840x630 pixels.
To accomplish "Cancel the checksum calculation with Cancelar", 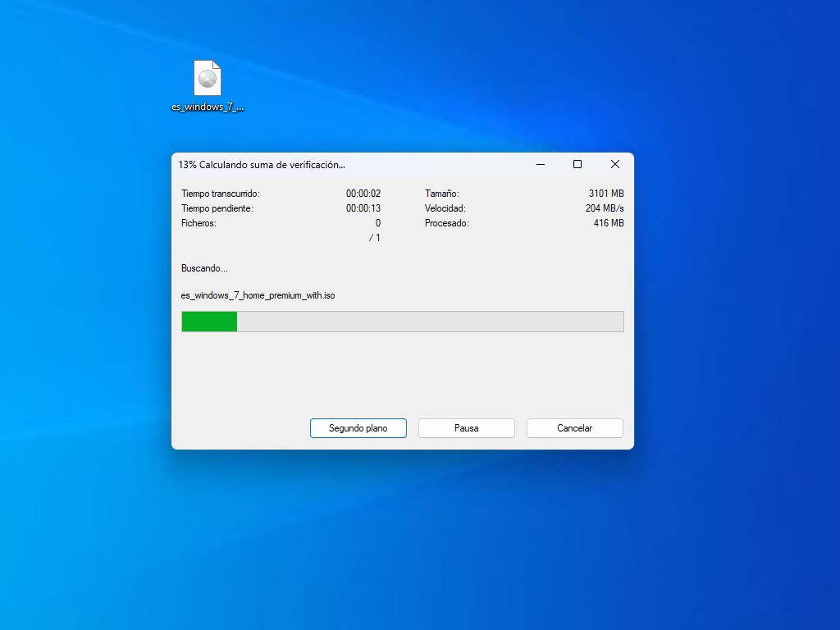I will [575, 428].
